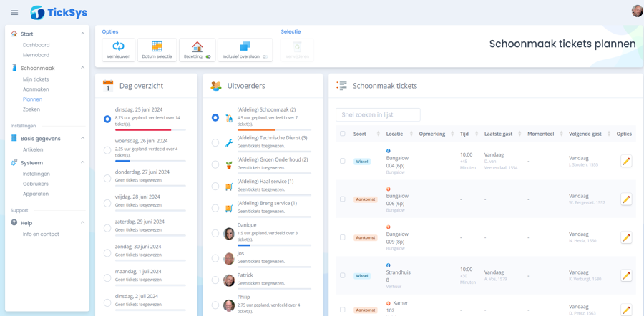The width and height of the screenshot is (644, 316).
Task: Click Patrick's avatar photo
Action: pyautogui.click(x=229, y=280)
